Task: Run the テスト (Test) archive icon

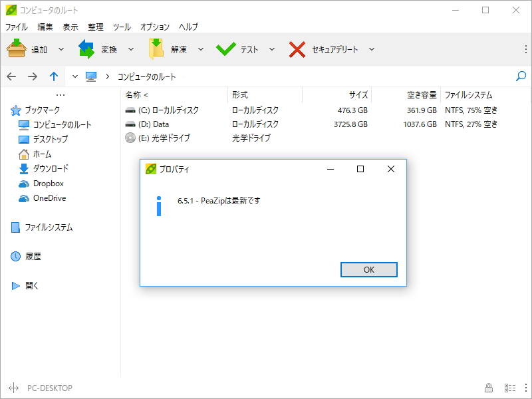Action: 225,48
